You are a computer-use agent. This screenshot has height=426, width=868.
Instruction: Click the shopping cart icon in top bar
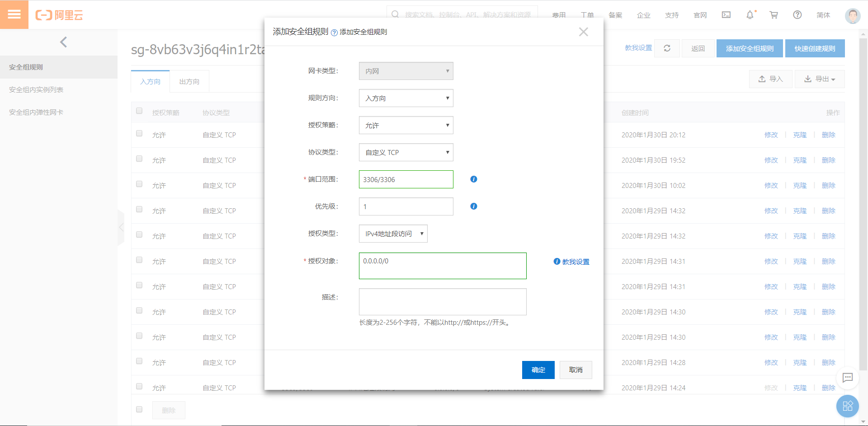(774, 14)
